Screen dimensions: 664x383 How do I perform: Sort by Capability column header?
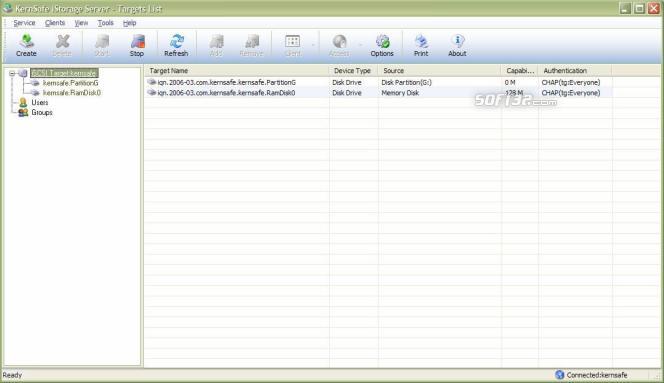point(520,71)
